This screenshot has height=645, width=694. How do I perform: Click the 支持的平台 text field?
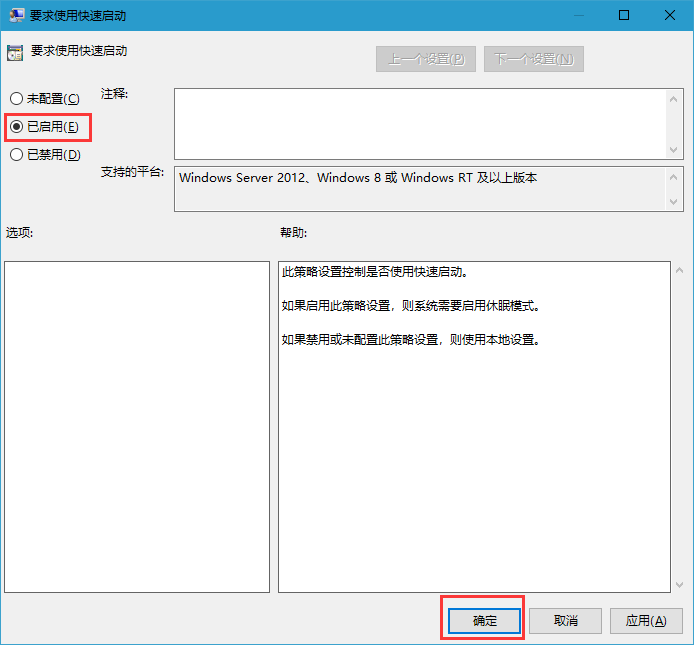tap(420, 189)
